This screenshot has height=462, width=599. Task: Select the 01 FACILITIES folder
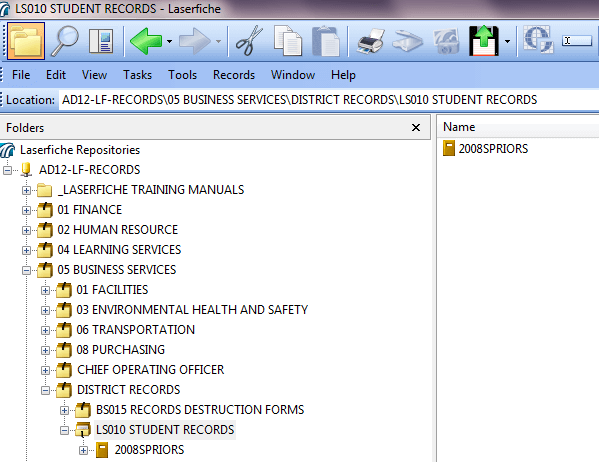[112, 290]
